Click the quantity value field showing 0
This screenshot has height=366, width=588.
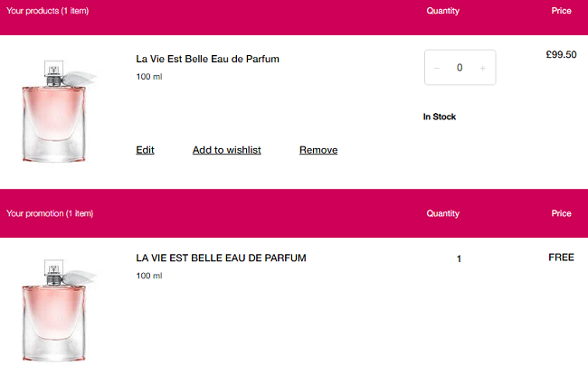460,68
